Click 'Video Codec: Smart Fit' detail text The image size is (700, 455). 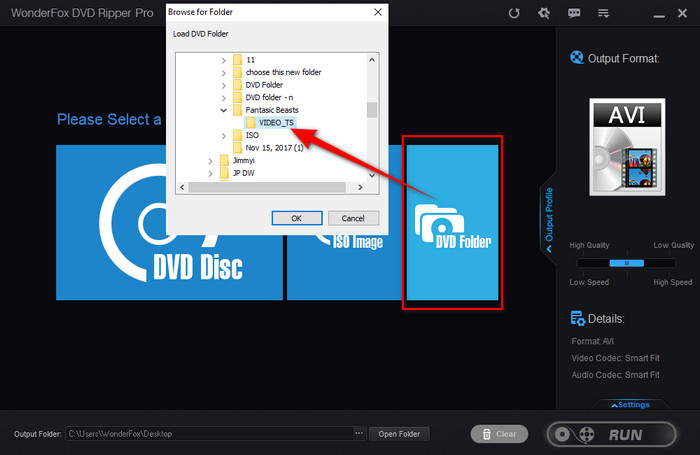(615, 358)
